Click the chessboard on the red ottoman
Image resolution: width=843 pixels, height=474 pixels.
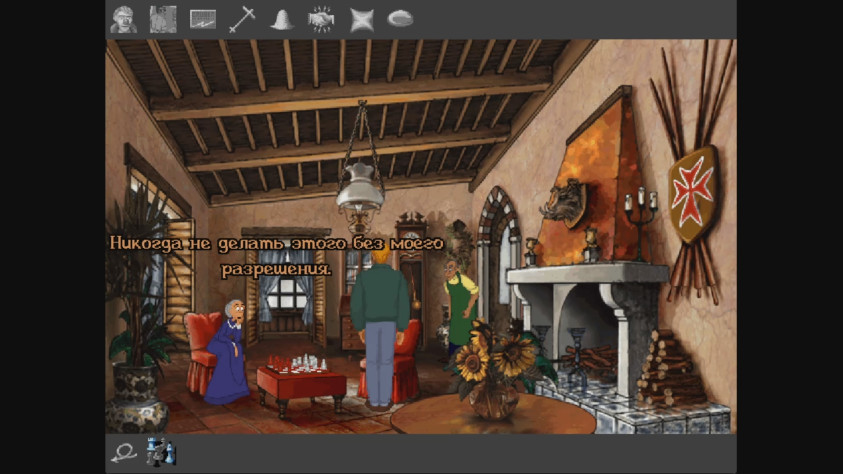tap(297, 364)
